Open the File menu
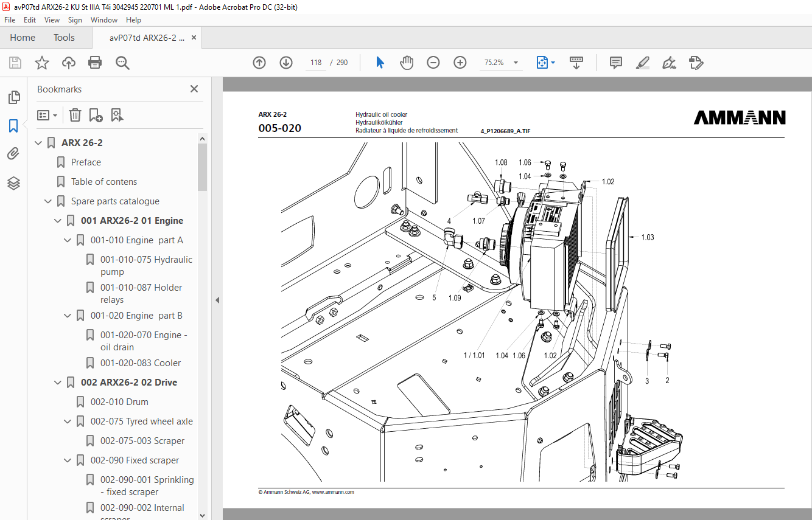The image size is (812, 520). [x=10, y=20]
